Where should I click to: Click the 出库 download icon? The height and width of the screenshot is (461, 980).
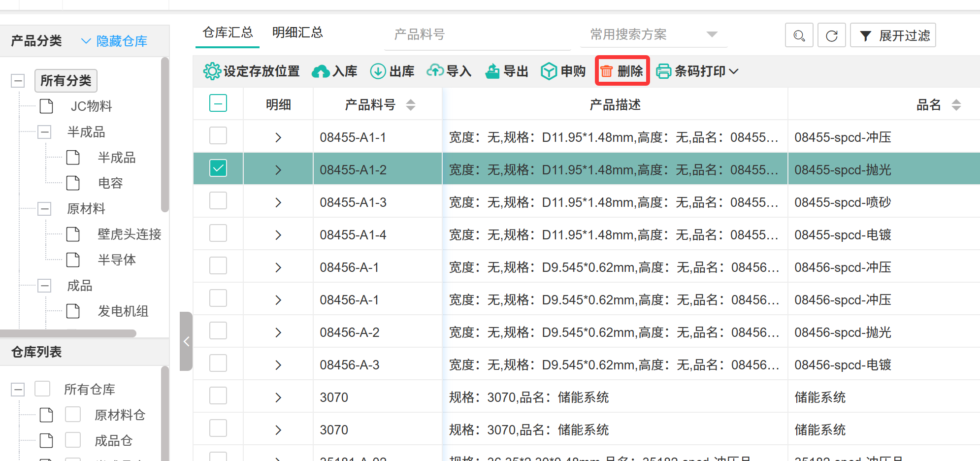[378, 71]
